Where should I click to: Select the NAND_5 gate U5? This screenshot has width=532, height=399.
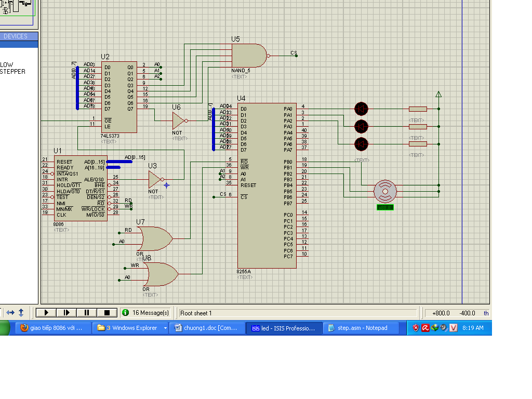coord(248,55)
